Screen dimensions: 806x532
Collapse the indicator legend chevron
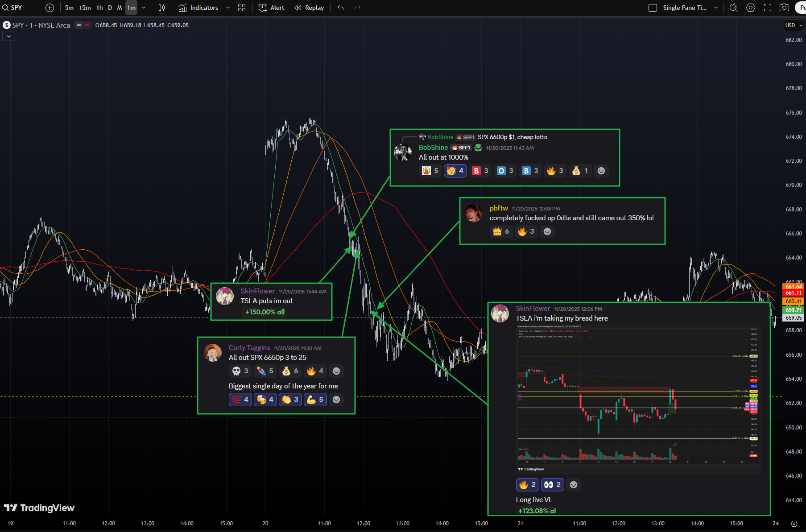(x=8, y=37)
